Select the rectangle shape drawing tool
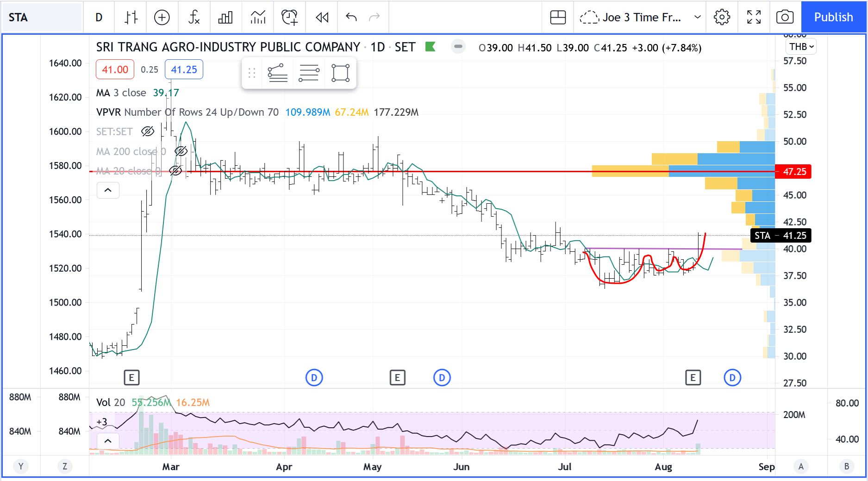 tap(340, 73)
